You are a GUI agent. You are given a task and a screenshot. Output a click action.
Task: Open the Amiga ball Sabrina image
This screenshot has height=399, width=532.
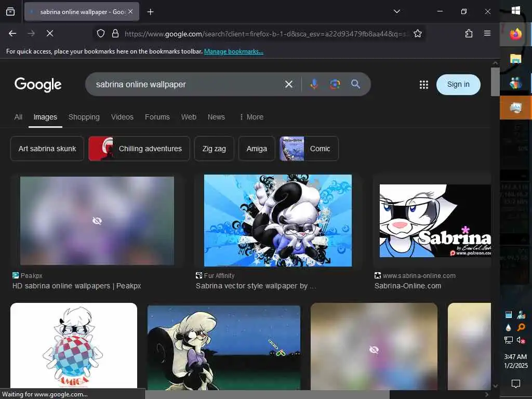[74, 345]
